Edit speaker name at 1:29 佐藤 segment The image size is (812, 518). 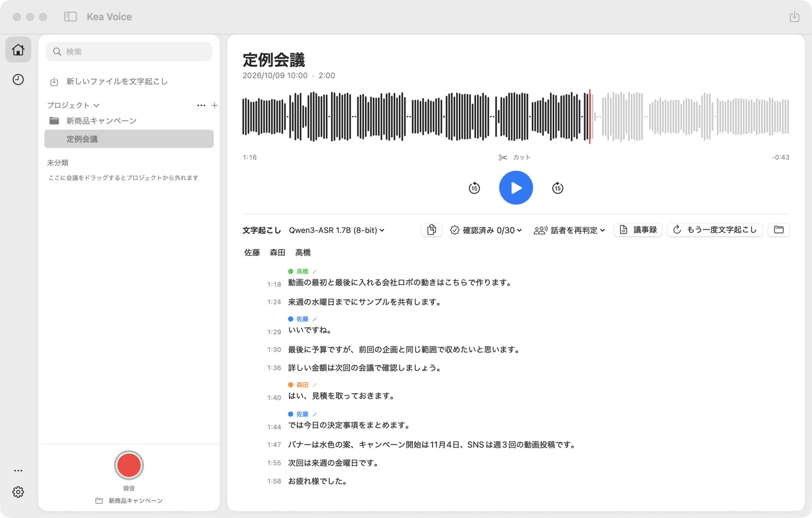coord(315,319)
